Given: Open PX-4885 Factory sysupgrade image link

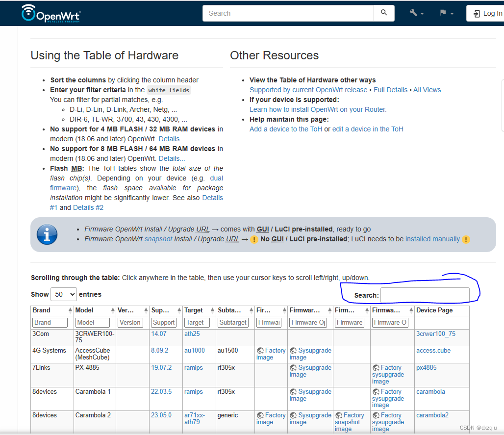Looking at the screenshot, I should pos(388,375).
